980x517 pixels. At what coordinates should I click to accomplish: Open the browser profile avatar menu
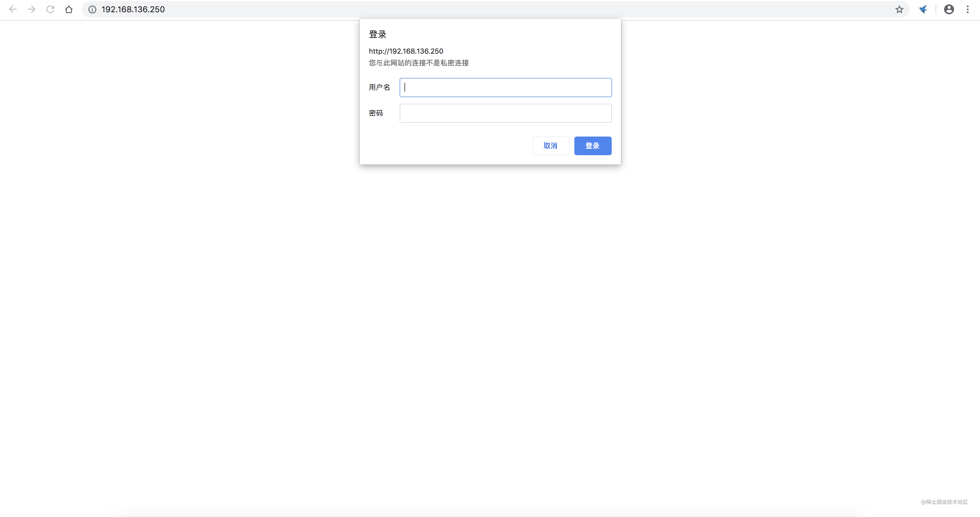949,10
